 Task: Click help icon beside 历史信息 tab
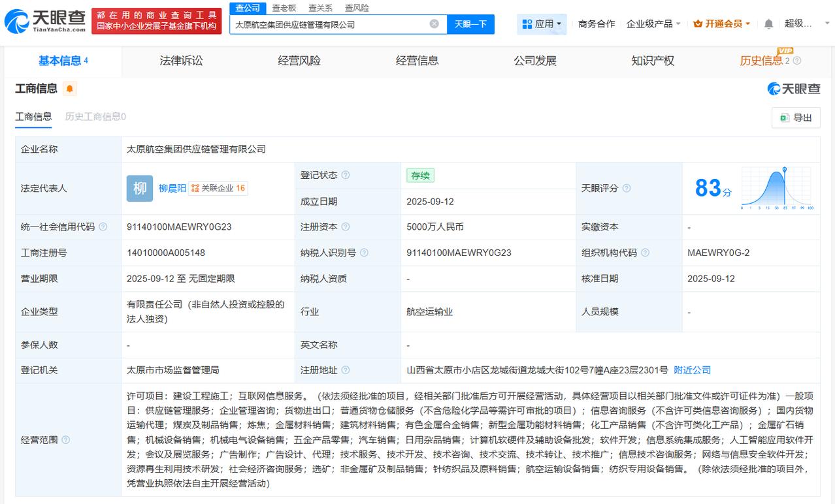(796, 61)
